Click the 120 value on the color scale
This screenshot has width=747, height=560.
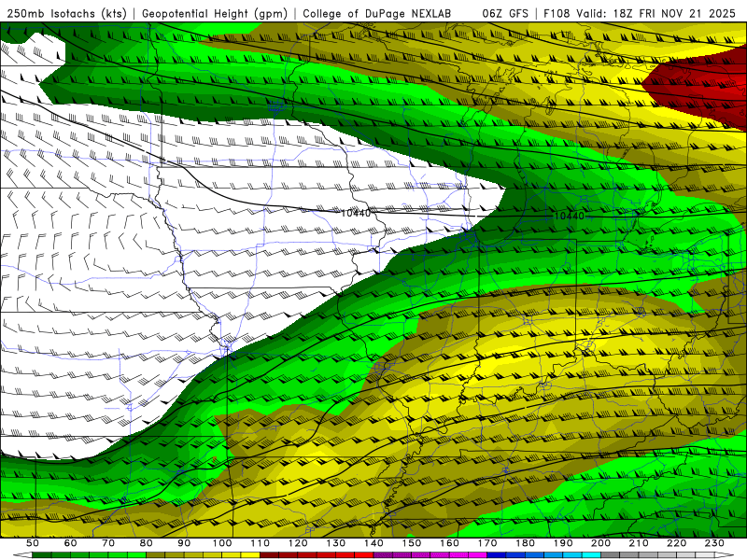pos(298,543)
